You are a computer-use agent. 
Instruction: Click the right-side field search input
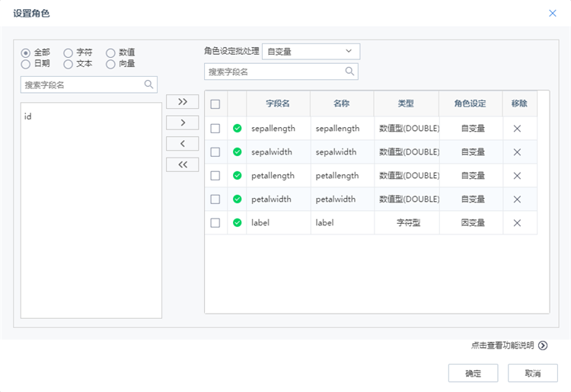pos(274,72)
